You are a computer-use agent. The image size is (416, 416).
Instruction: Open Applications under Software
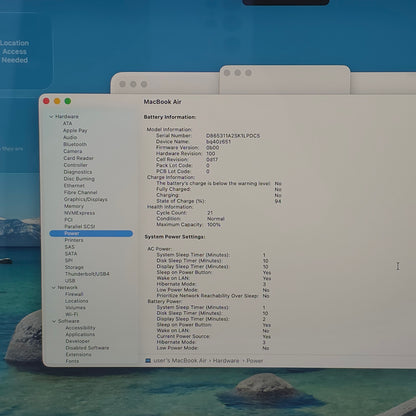pyautogui.click(x=80, y=334)
